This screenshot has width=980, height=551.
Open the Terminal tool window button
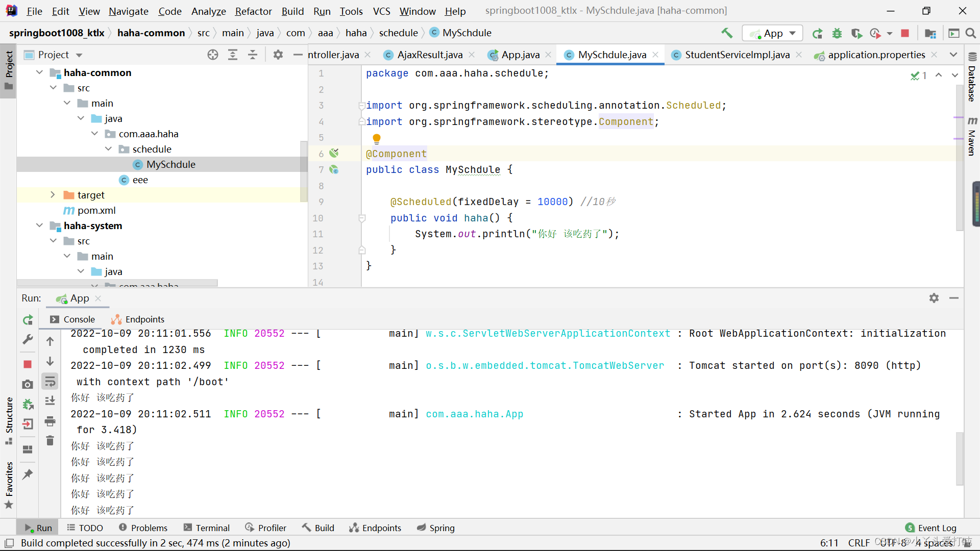(x=207, y=528)
